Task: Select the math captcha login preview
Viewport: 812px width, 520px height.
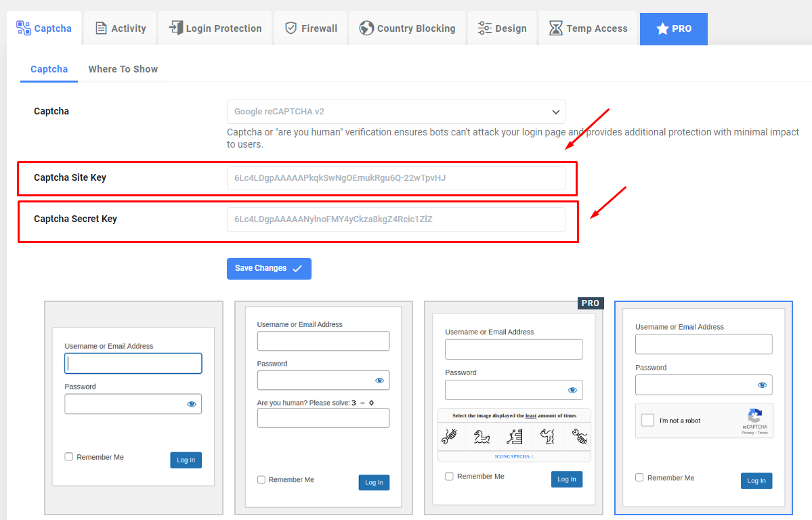Action: click(x=324, y=408)
